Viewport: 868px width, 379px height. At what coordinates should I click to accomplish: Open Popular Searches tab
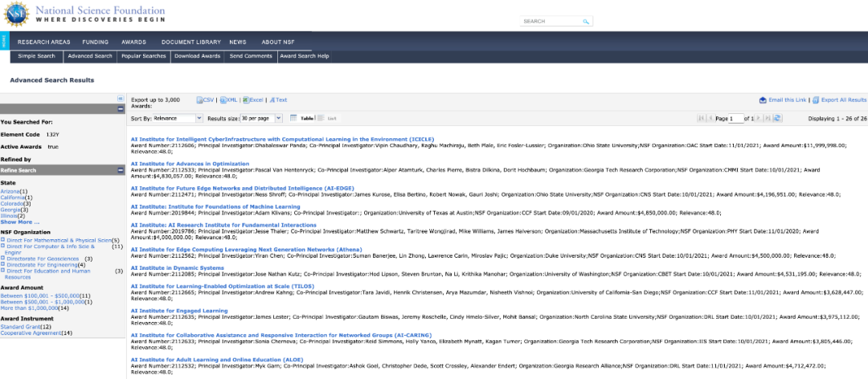143,56
